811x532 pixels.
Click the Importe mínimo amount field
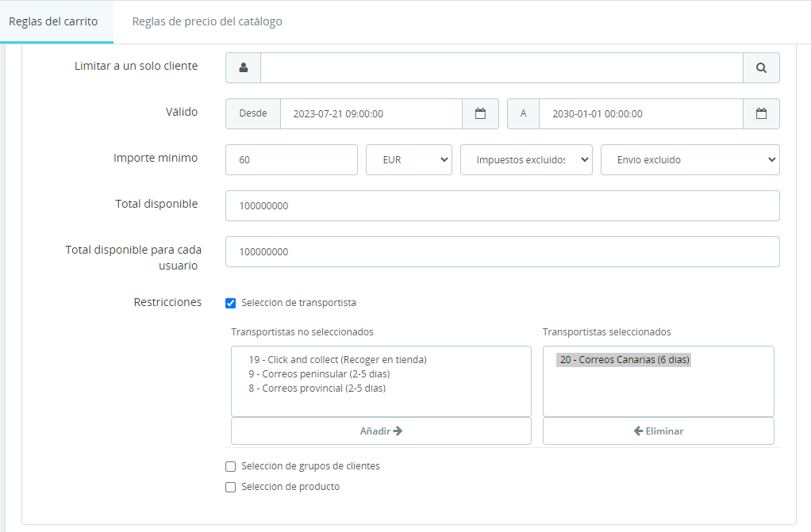pyautogui.click(x=291, y=160)
